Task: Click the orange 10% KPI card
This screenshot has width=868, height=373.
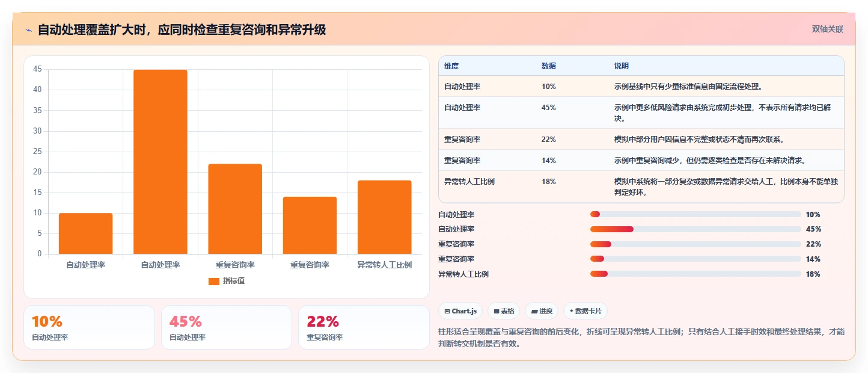Action: pos(89,327)
